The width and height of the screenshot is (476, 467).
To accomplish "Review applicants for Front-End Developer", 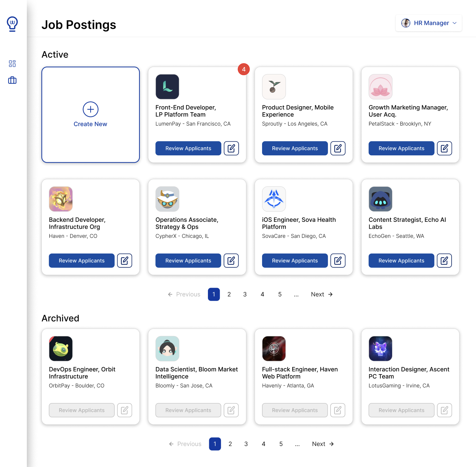I will coord(188,148).
